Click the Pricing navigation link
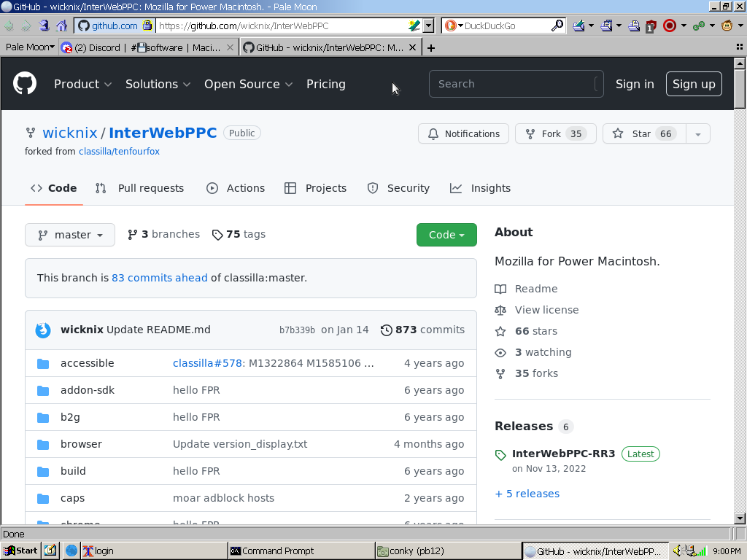 pyautogui.click(x=326, y=85)
